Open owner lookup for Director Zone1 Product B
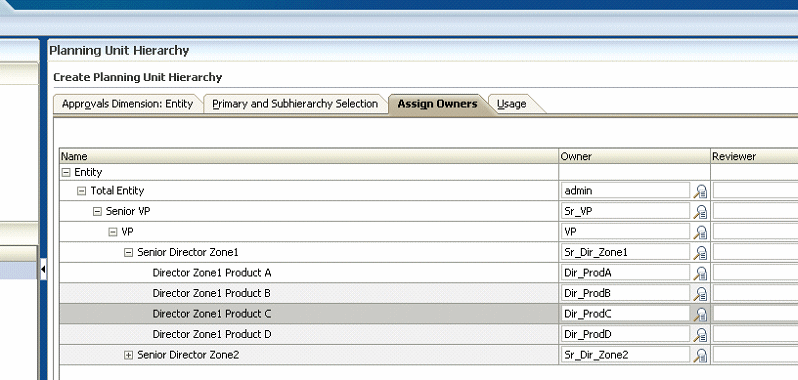The height and width of the screenshot is (380, 798). click(x=700, y=294)
